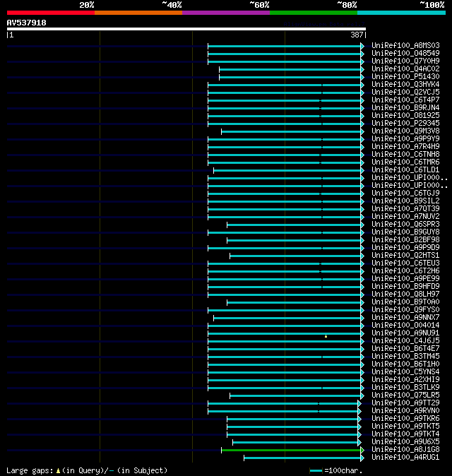452x476 pixels.
Task: Click the =100char. scale legend
Action: tap(336, 471)
